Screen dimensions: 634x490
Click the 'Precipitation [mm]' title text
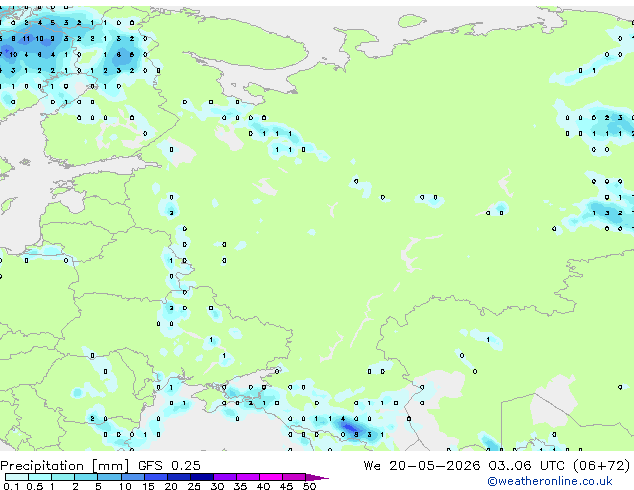click(65, 466)
